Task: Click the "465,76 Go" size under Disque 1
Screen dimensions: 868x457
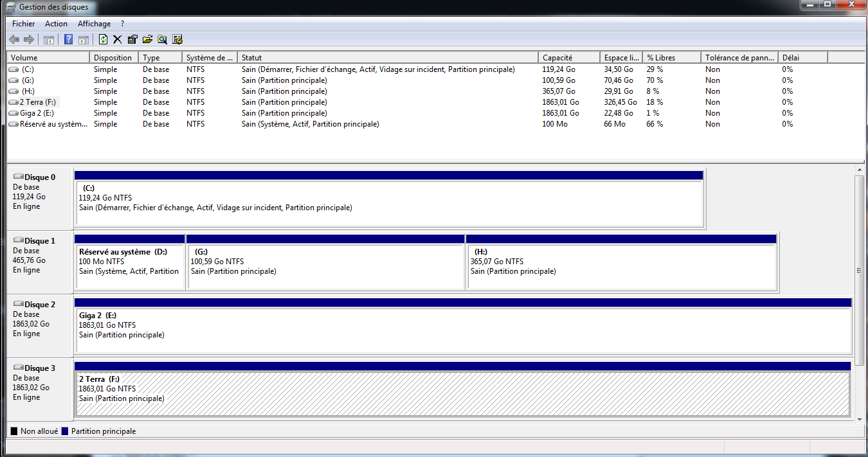Action: pyautogui.click(x=29, y=260)
